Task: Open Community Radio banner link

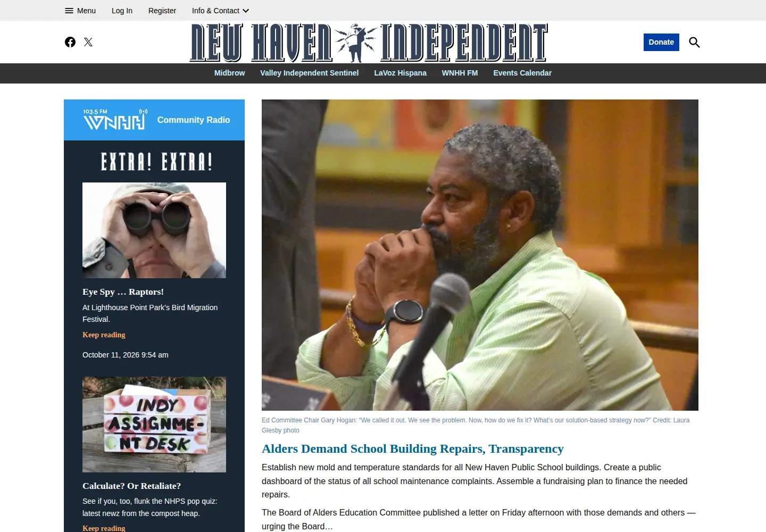Action: coord(194,120)
